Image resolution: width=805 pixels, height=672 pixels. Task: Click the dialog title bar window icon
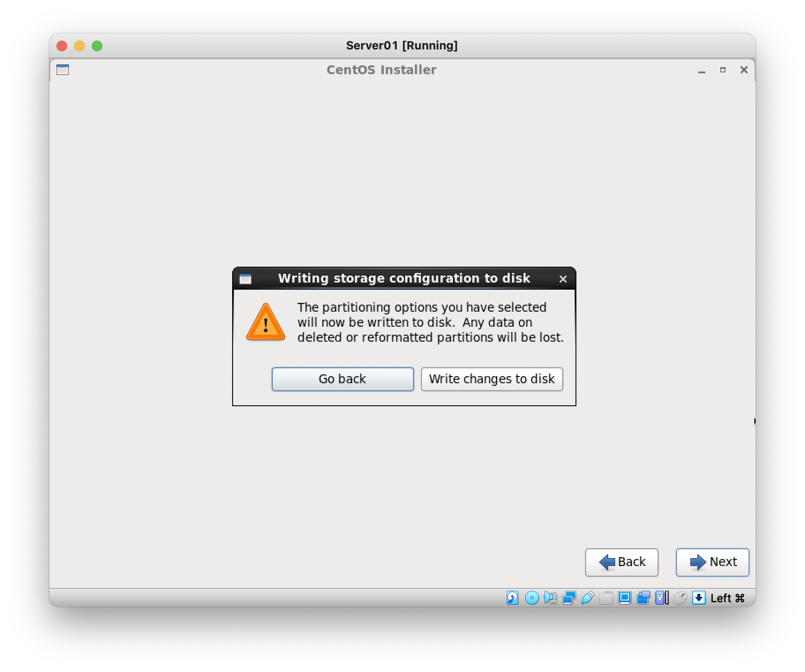pos(245,279)
